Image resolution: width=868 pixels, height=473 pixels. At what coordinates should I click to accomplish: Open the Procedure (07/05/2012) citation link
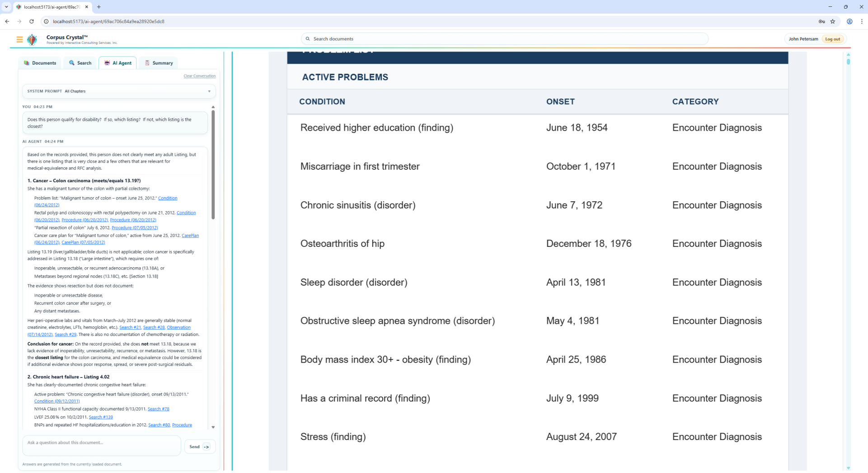135,228
